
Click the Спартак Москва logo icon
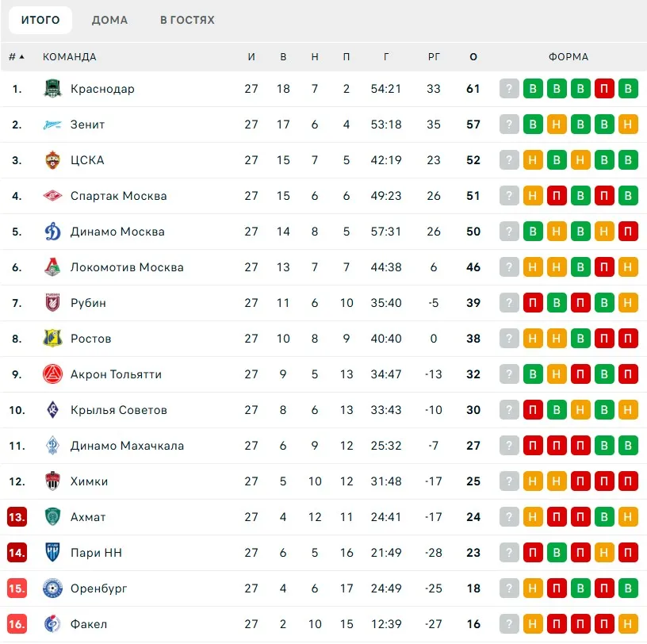coord(52,196)
